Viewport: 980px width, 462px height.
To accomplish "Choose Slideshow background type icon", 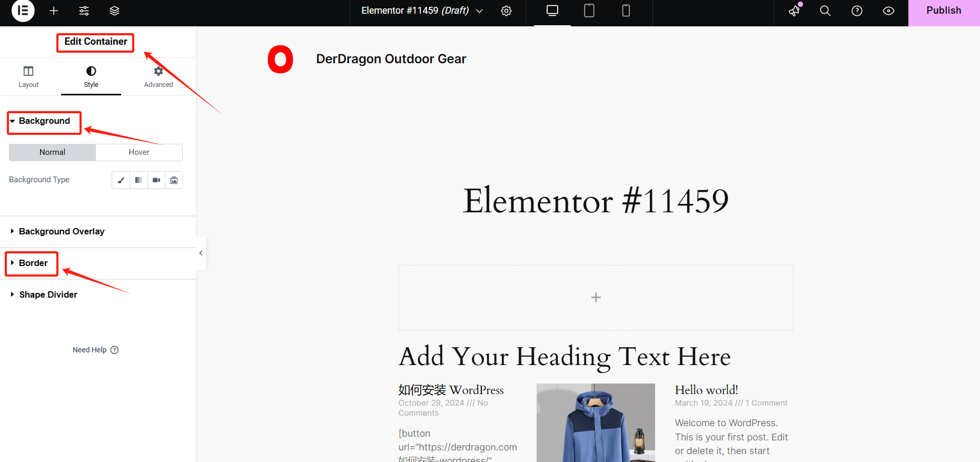I will point(174,180).
